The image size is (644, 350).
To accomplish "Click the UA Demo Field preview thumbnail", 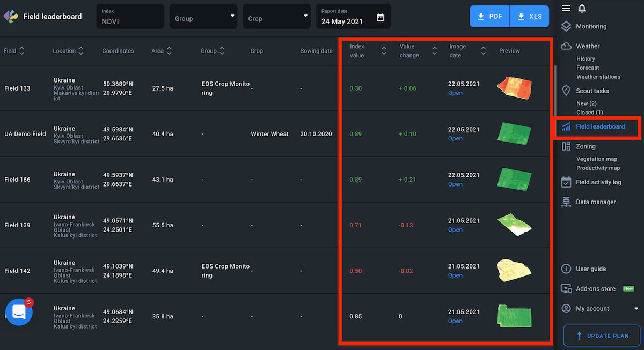I will click(x=514, y=133).
